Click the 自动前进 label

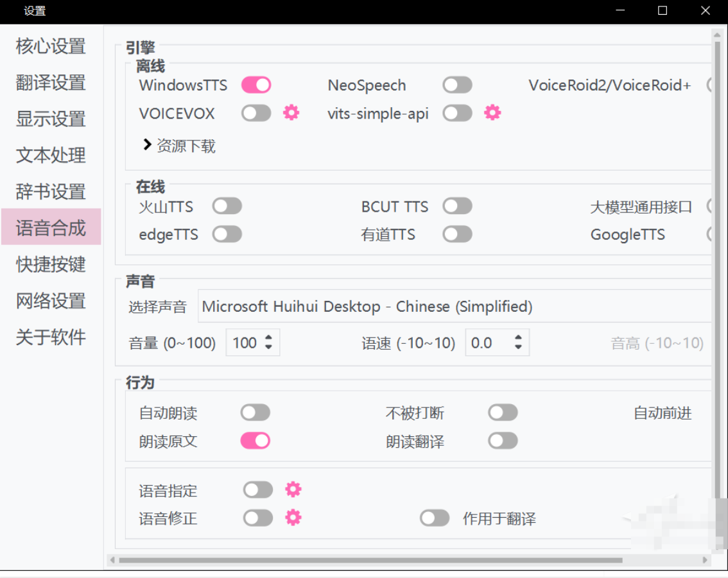click(663, 412)
